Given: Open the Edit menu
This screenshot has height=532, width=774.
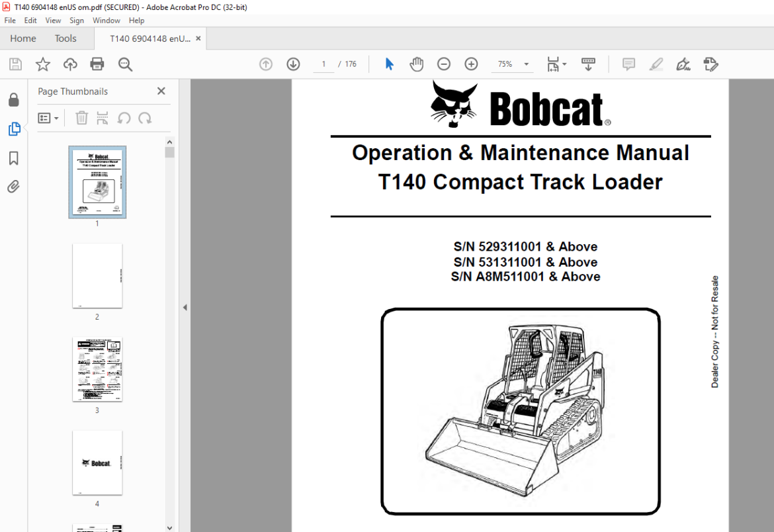Looking at the screenshot, I should (x=30, y=21).
